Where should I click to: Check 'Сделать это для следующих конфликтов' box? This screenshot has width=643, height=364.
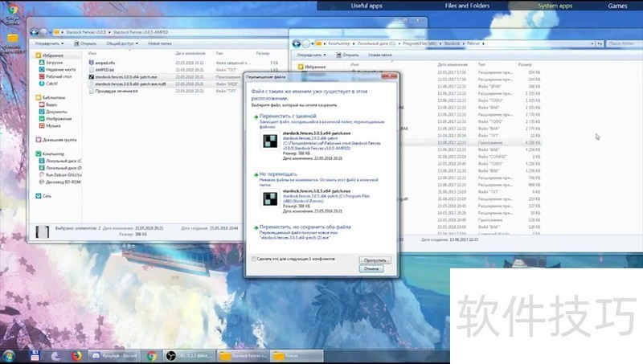(255, 260)
